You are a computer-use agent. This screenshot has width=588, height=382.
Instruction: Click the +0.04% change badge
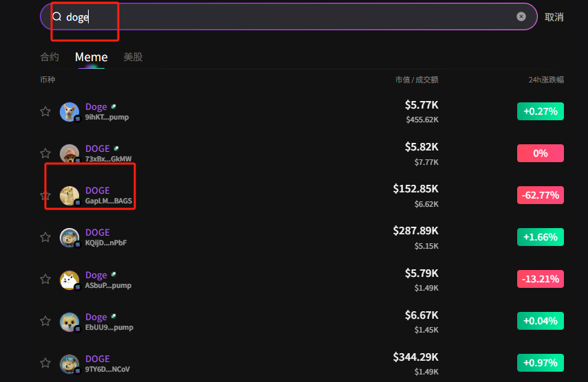coord(541,321)
